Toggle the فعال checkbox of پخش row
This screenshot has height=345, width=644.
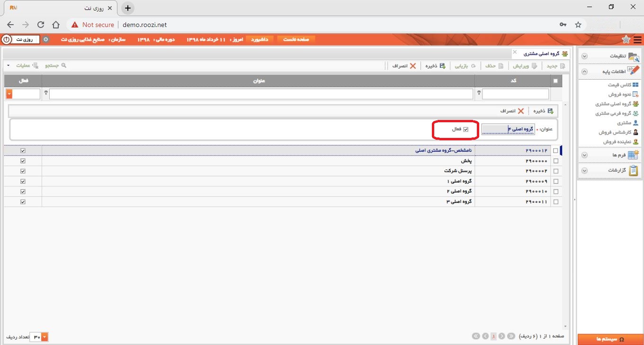click(x=23, y=161)
